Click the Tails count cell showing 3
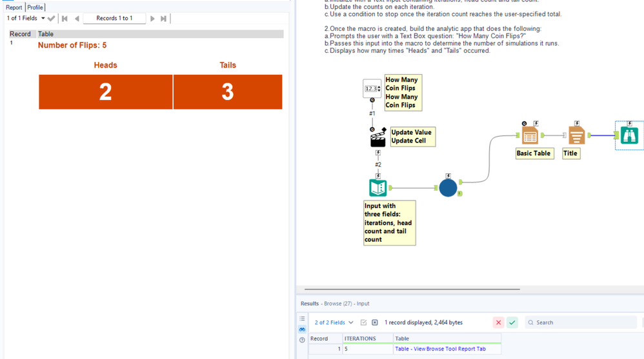The width and height of the screenshot is (644, 359). tap(228, 92)
